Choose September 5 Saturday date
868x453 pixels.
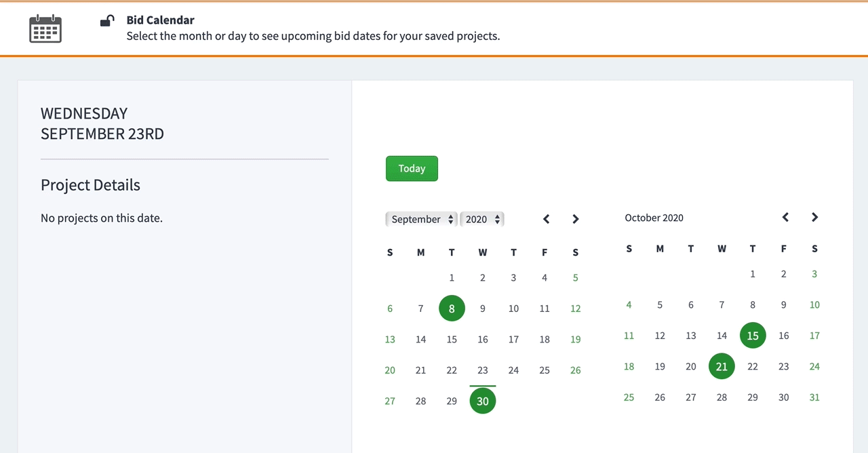coord(576,277)
